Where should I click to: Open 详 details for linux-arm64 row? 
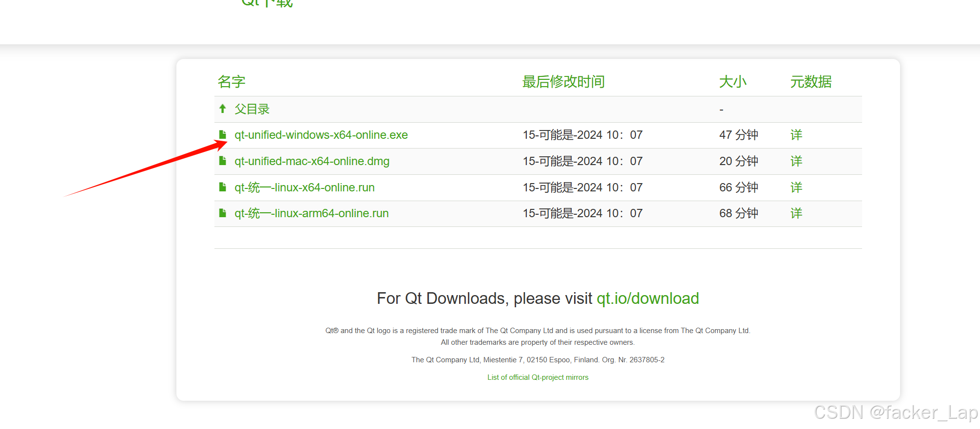click(x=796, y=213)
